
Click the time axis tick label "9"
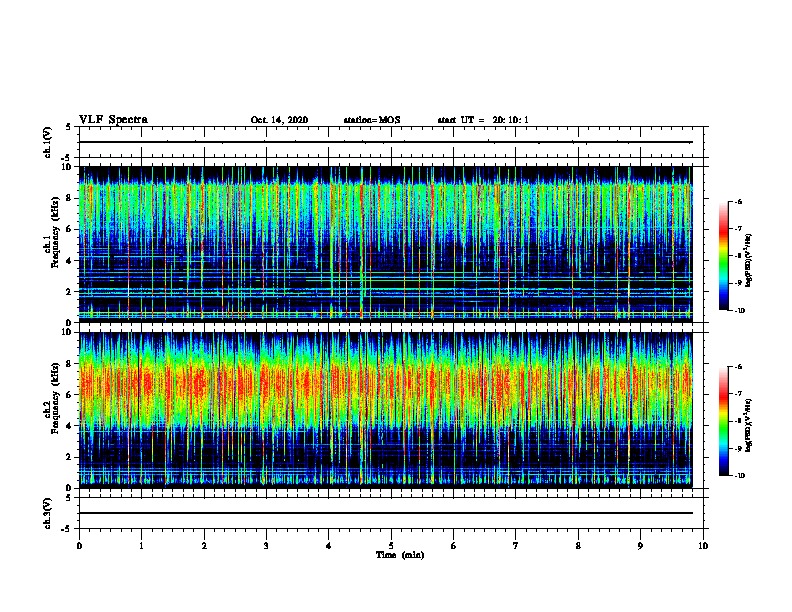tap(640, 545)
